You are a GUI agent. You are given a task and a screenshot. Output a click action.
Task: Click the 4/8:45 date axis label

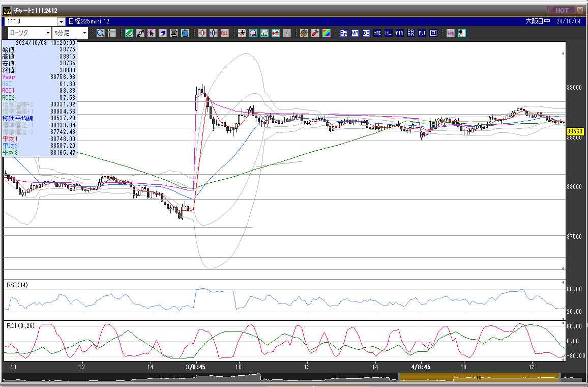(x=421, y=367)
